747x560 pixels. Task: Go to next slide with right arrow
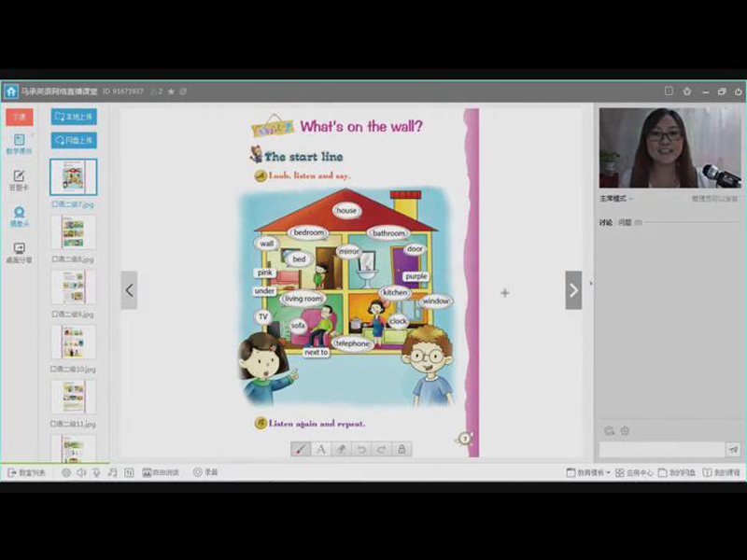[x=573, y=290]
